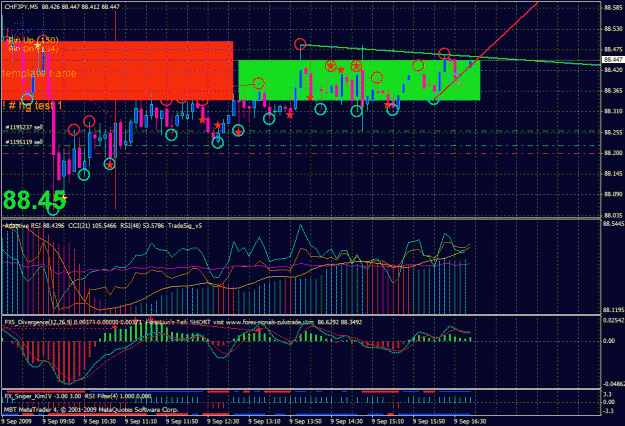
Task: Click the red vertical line on chart
Action: 116,110
